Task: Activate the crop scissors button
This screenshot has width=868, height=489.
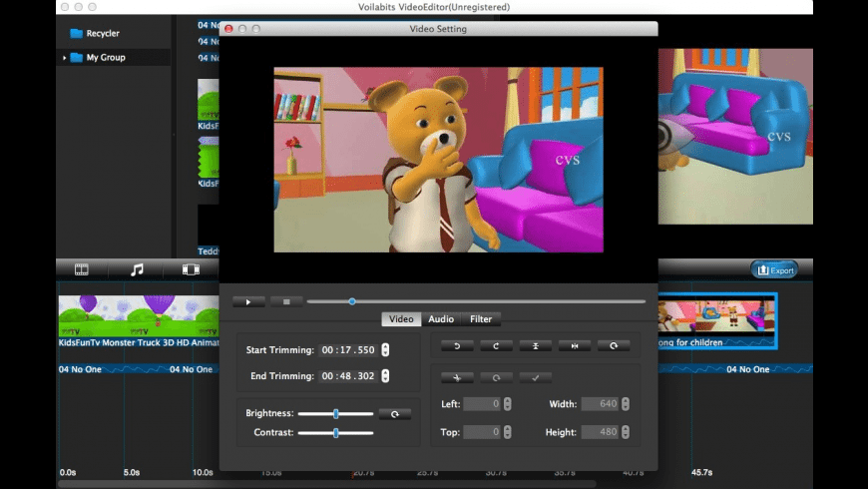Action: click(457, 377)
